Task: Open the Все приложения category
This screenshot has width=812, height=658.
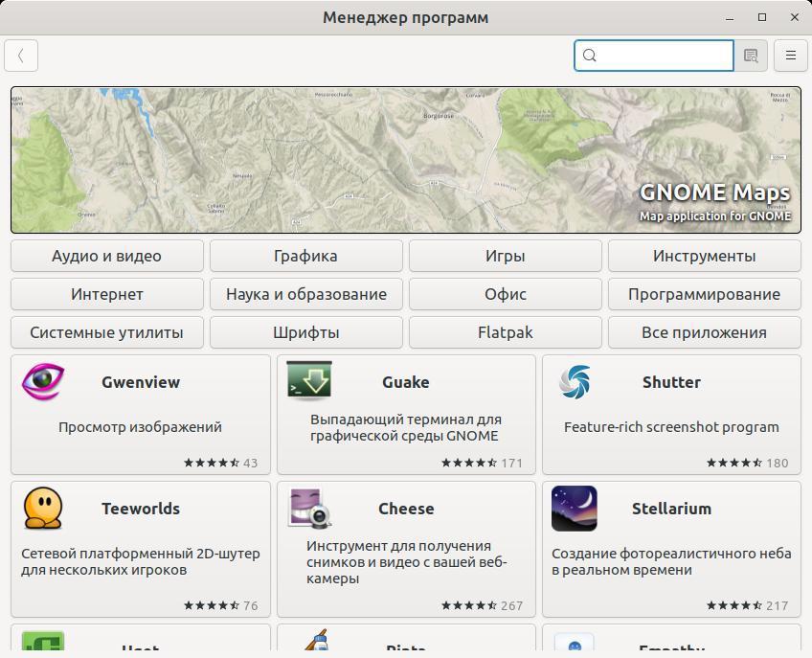Action: pyautogui.click(x=705, y=332)
